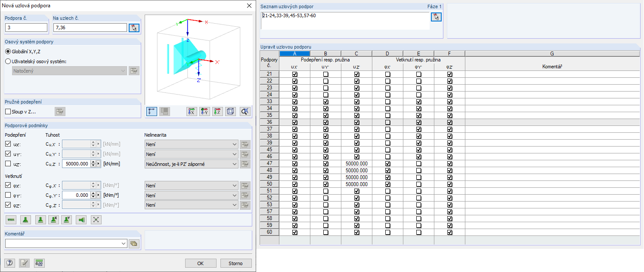Open the nonlinearity dropdown for uX'

coord(192,144)
